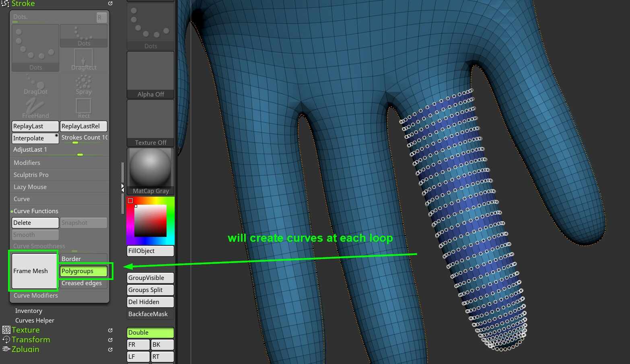
Task: Select the DragRect stroke icon
Action: [84, 60]
